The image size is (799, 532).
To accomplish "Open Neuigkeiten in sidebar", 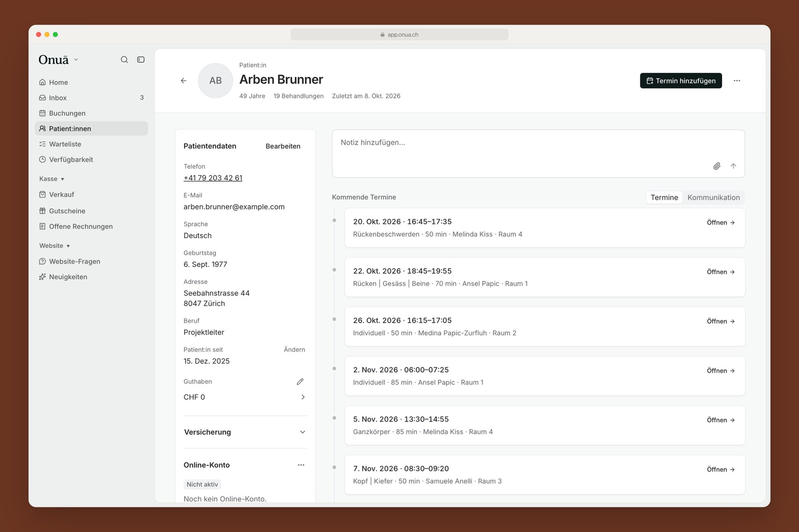I will tap(91, 276).
